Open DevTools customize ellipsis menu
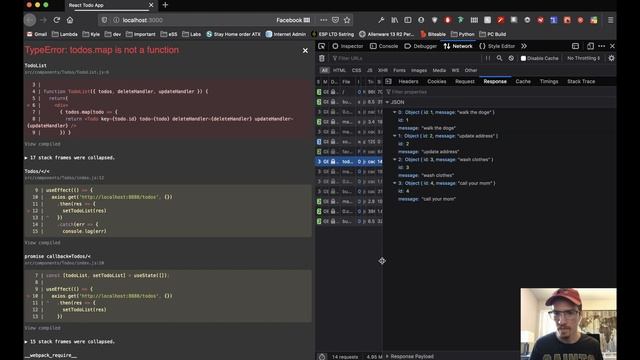Viewport: 640px width, 360px height. (602, 46)
